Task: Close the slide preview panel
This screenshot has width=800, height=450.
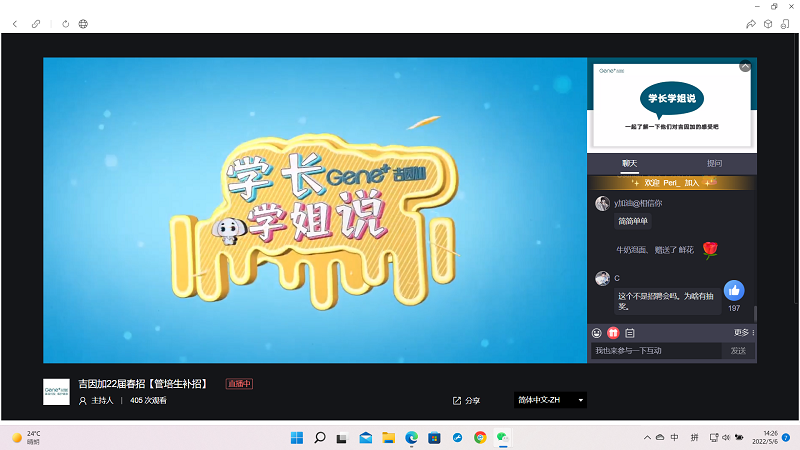Action: [x=745, y=66]
